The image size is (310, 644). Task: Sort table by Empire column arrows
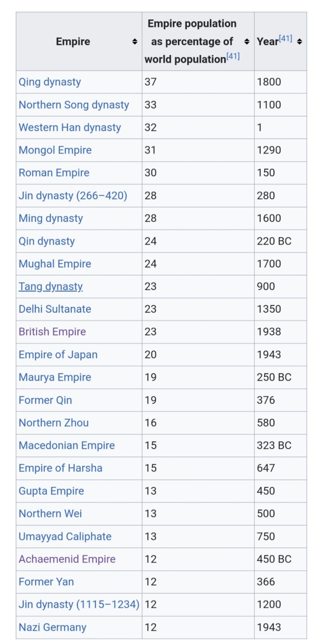(x=135, y=42)
